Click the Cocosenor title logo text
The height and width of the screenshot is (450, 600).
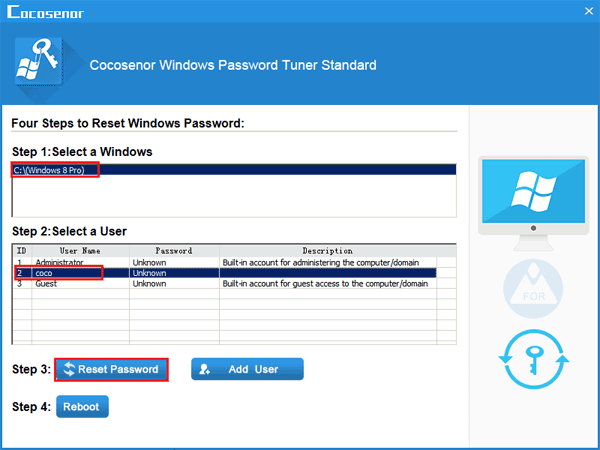[x=45, y=12]
